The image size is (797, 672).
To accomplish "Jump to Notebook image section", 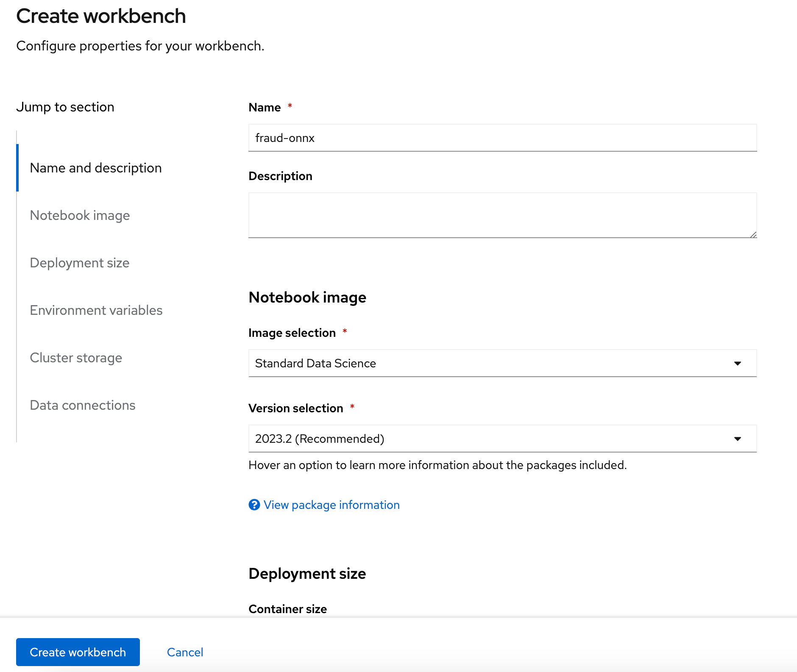I will pyautogui.click(x=80, y=215).
